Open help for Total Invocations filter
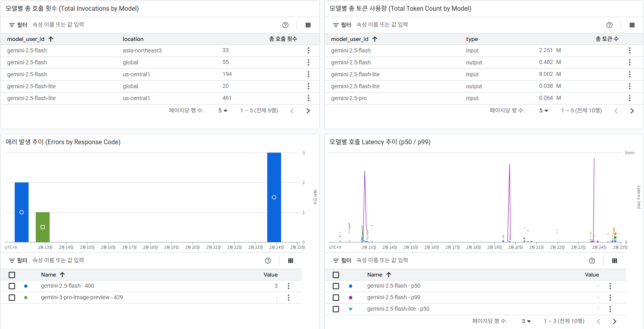The height and width of the screenshot is (329, 644). [x=285, y=25]
